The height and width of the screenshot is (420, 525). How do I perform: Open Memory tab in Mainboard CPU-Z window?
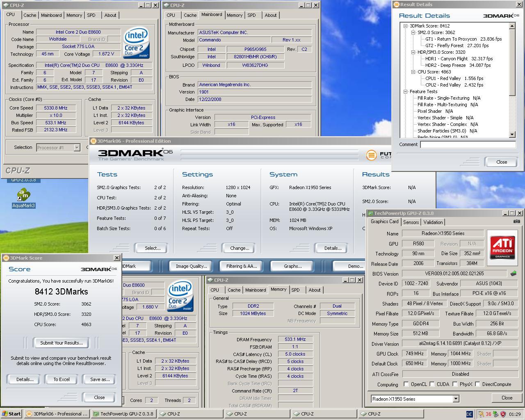click(235, 15)
